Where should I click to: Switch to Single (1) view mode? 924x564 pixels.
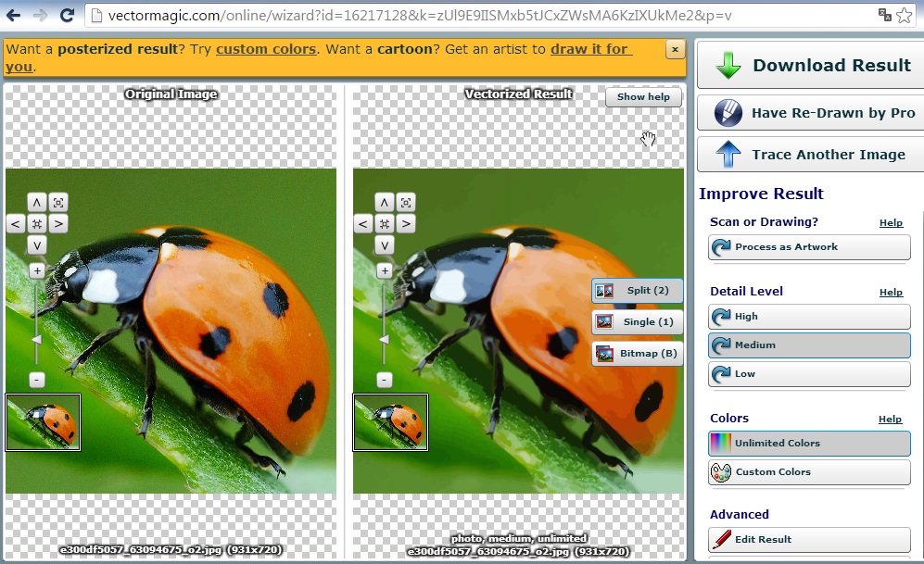coord(638,322)
